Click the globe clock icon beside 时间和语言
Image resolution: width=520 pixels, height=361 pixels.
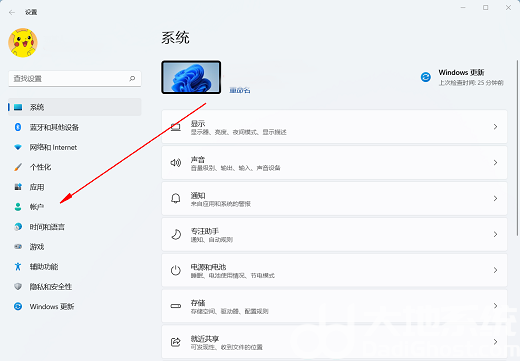pos(18,227)
